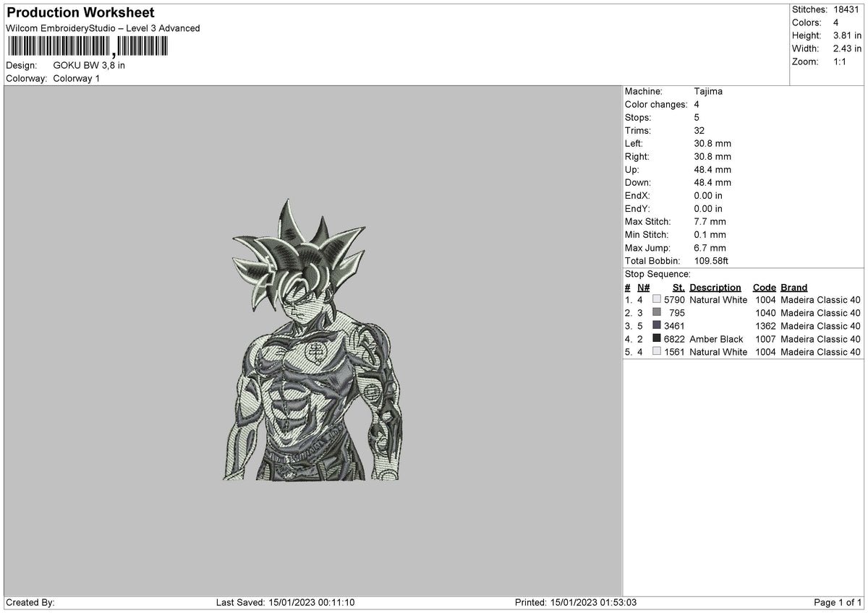
Task: Click the 'Up:' measurement label
Action: point(631,170)
